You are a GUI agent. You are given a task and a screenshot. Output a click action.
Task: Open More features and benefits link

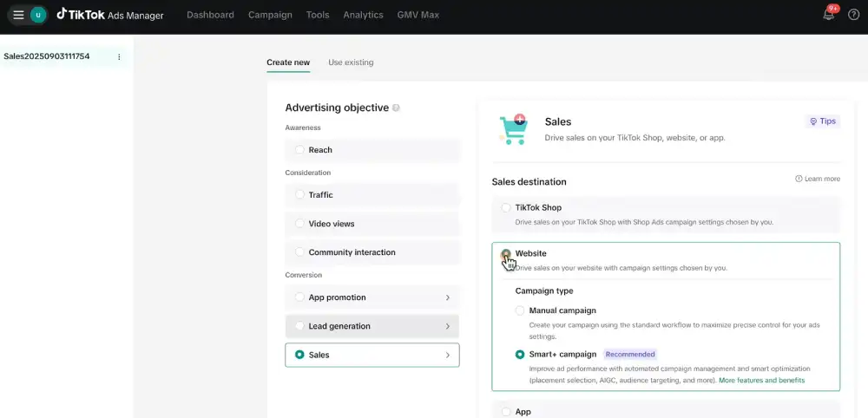tap(761, 380)
